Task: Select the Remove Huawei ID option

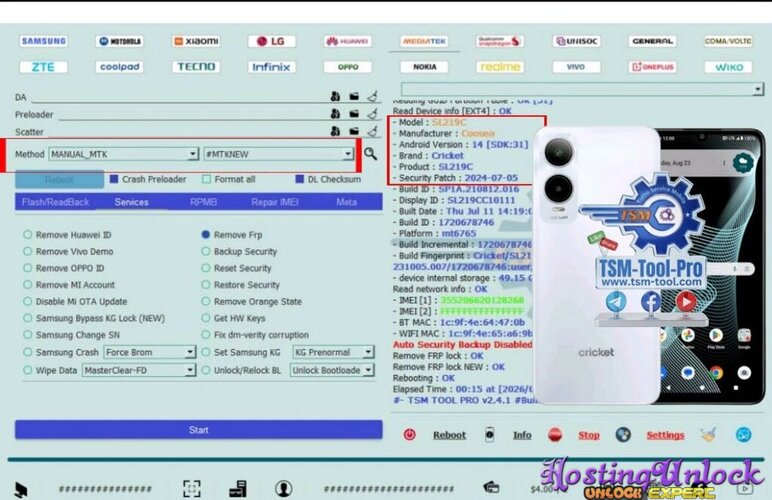Action: tap(68, 235)
